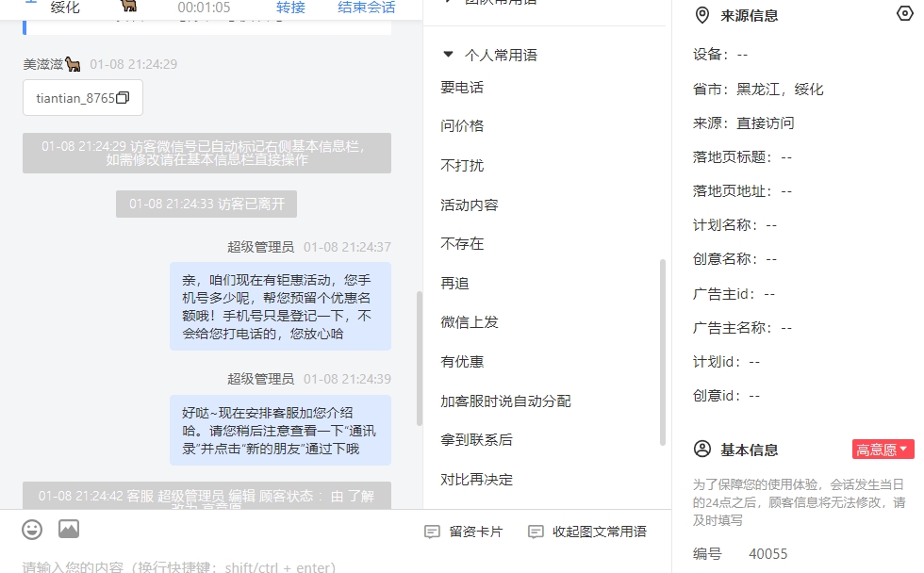Screen dimensions: 924x573
Task: Select the 要电话 quick phrase
Action: point(462,88)
